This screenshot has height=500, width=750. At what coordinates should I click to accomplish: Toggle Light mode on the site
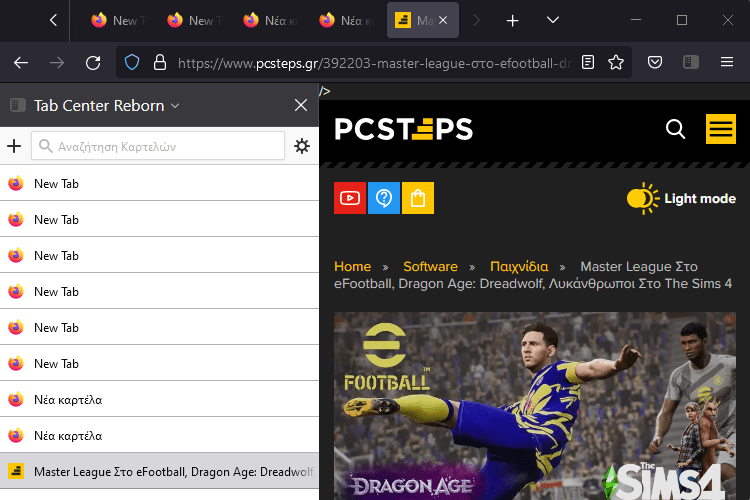pyautogui.click(x=681, y=198)
